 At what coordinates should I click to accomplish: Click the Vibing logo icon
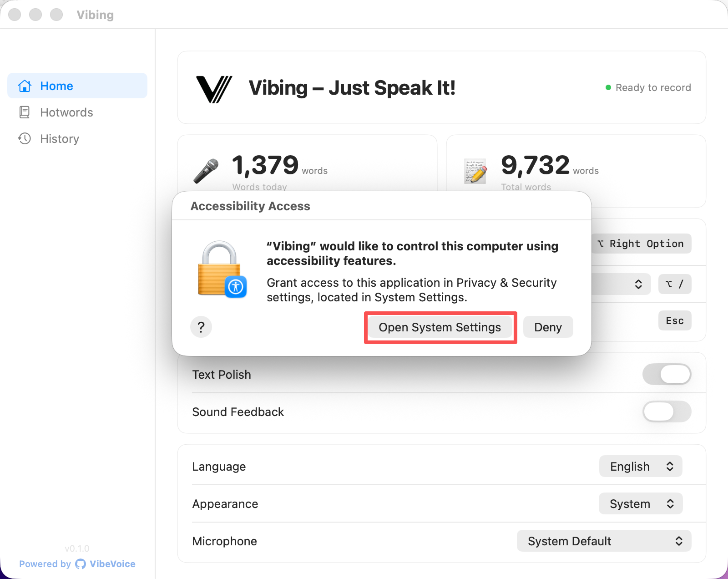[214, 87]
